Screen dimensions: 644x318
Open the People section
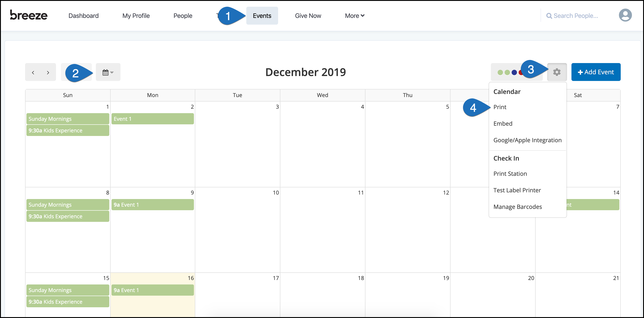click(x=183, y=16)
